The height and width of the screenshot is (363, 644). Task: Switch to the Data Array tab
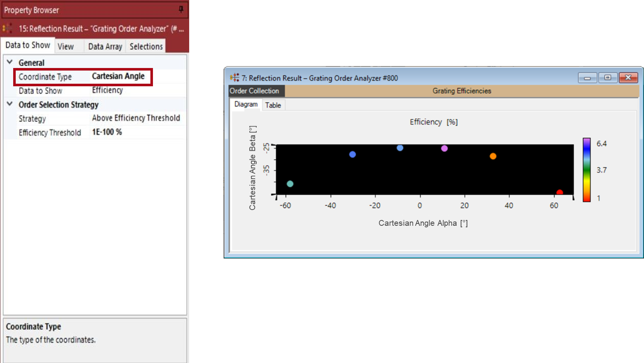(105, 46)
